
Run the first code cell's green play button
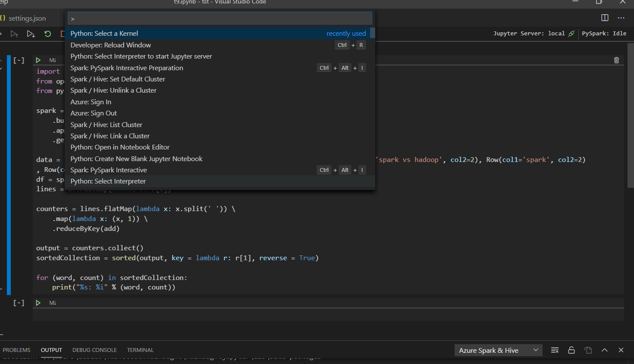[x=38, y=60]
